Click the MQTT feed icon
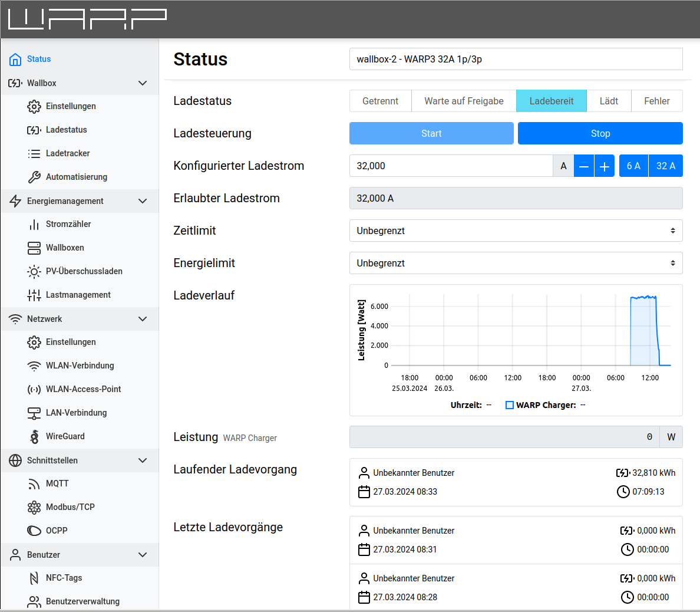This screenshot has height=612, width=700. (34, 483)
